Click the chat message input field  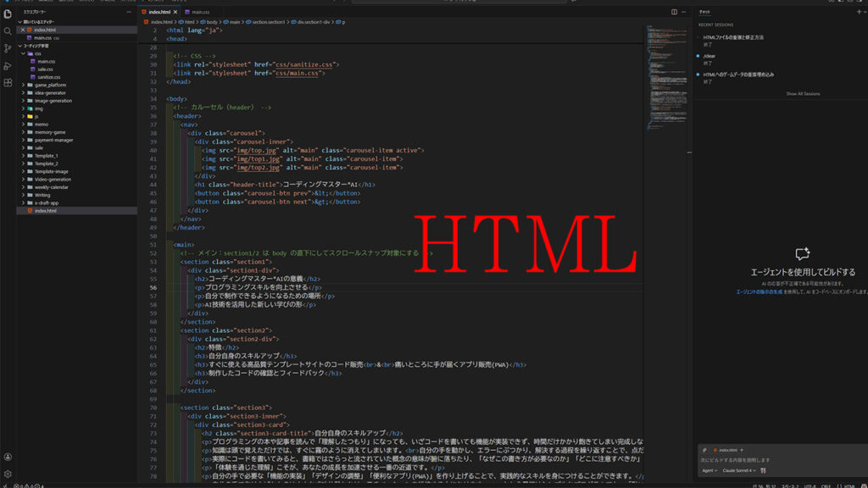point(780,460)
